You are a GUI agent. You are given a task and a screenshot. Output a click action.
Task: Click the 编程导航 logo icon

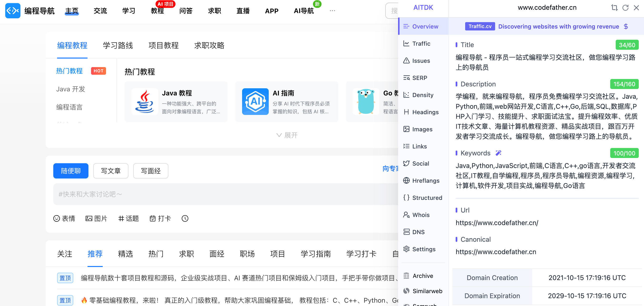[x=13, y=11]
